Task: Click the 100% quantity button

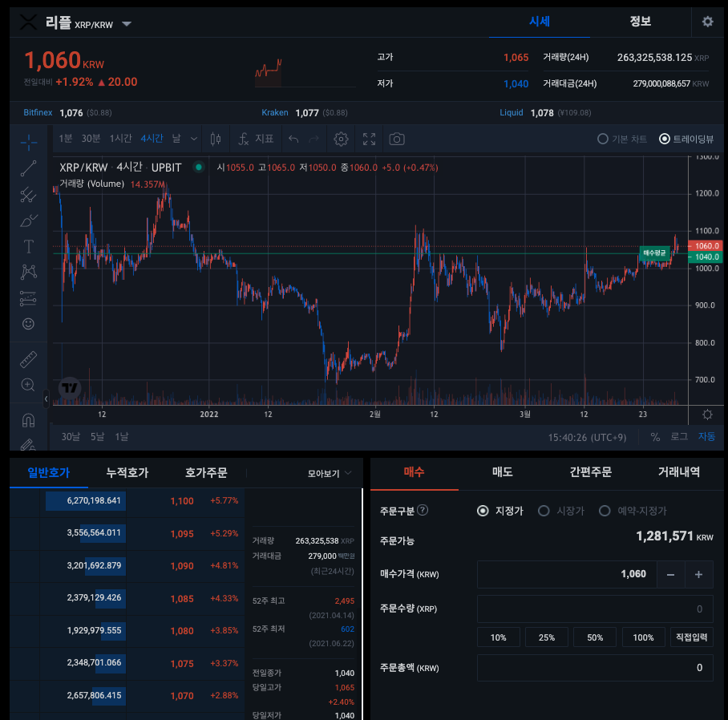Action: (x=643, y=637)
